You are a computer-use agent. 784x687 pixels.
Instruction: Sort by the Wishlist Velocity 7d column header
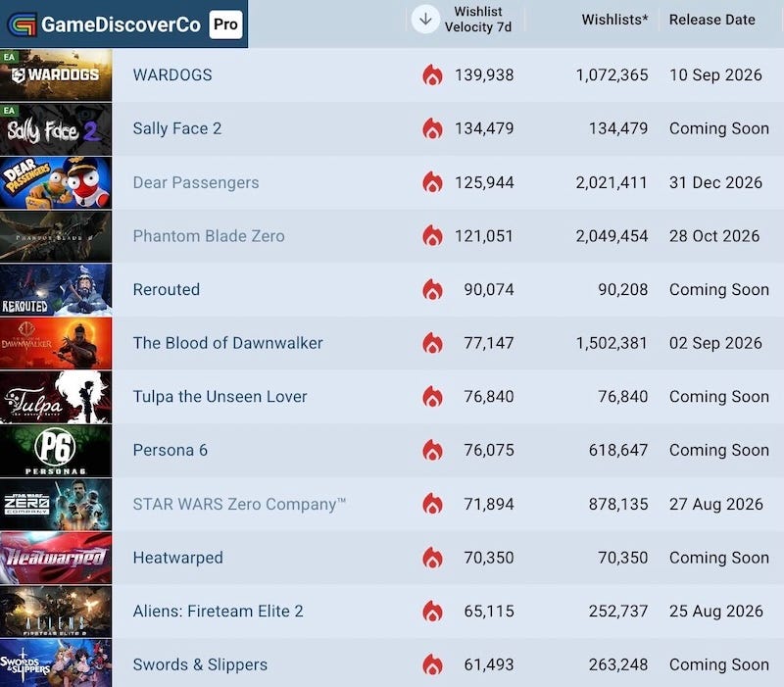pos(478,20)
